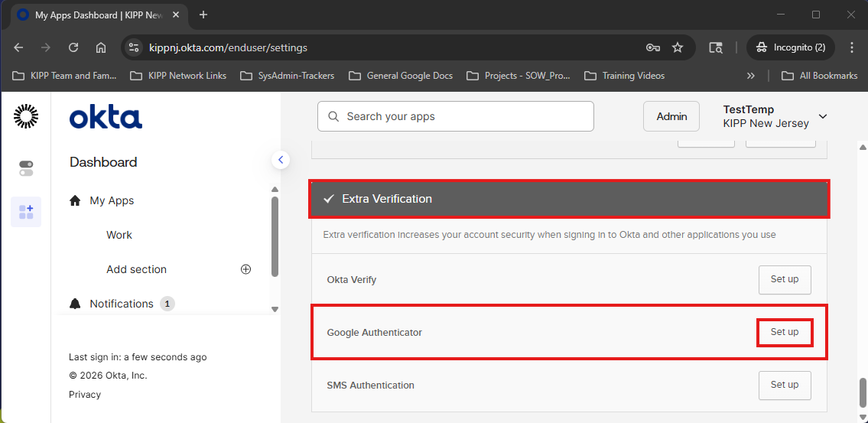This screenshot has width=868, height=423.
Task: Click the Search your apps field
Action: click(x=456, y=116)
